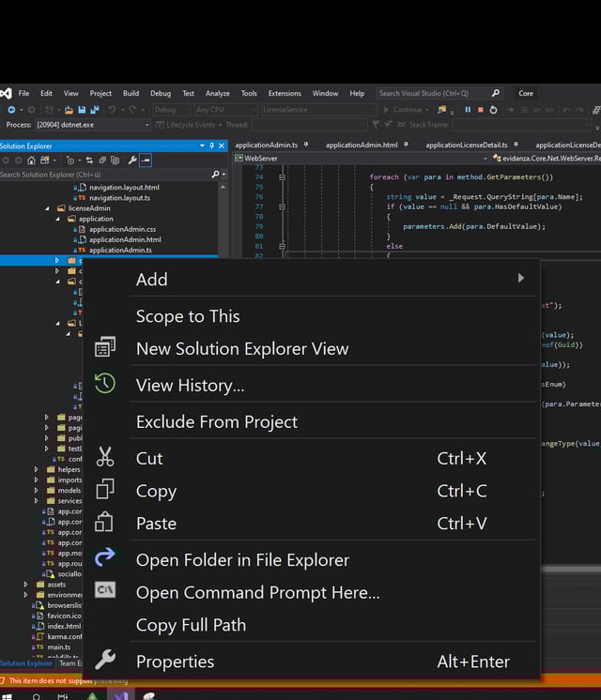Collapse the licenseAdmin folder
The height and width of the screenshot is (700, 601).
(47, 208)
